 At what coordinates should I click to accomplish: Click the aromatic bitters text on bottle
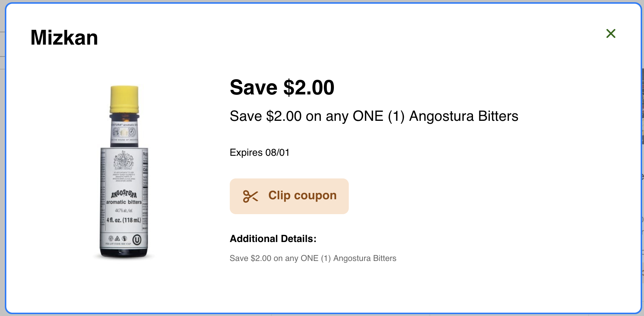point(124,202)
